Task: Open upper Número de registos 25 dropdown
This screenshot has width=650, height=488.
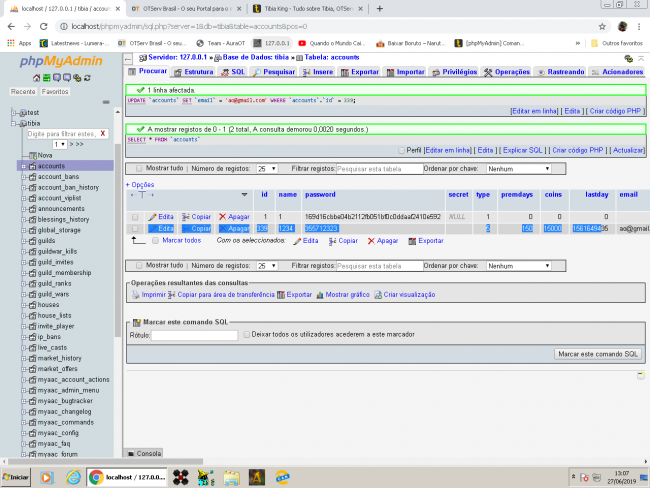Action: click(x=267, y=169)
